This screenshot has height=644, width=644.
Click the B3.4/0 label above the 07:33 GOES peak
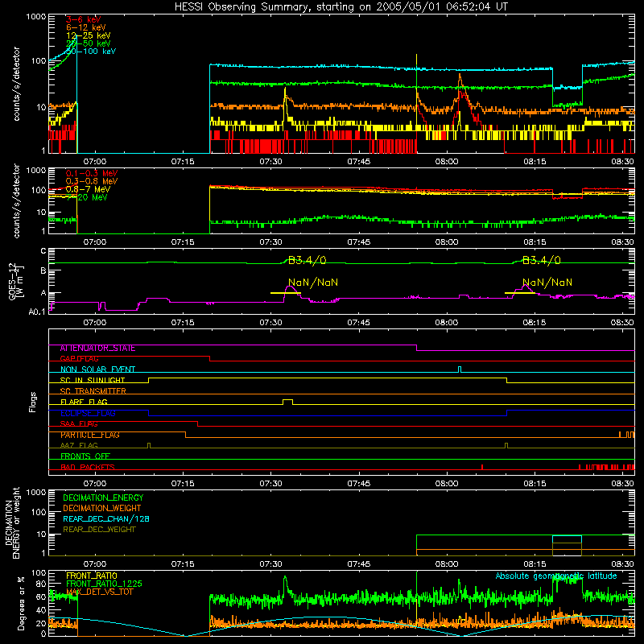pos(308,260)
